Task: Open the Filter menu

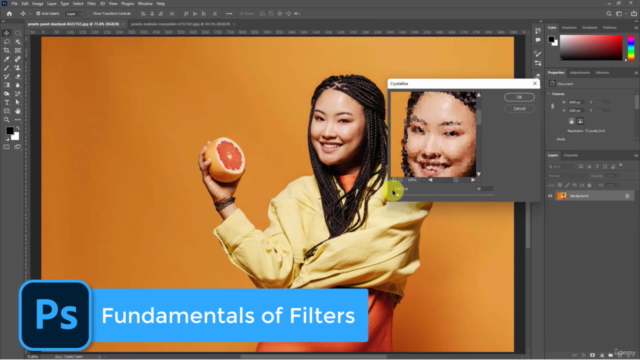Action: tap(91, 4)
